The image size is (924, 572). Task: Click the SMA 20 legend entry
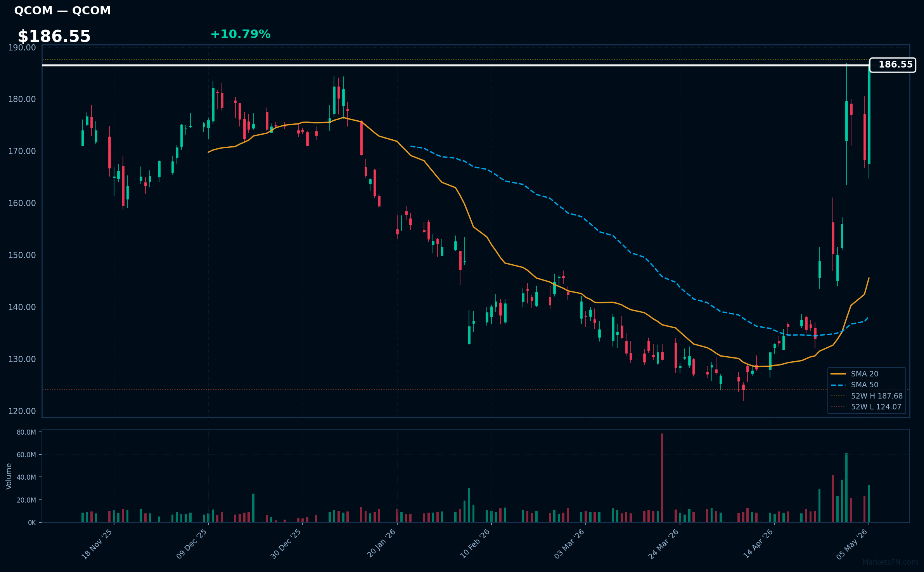tap(854, 374)
